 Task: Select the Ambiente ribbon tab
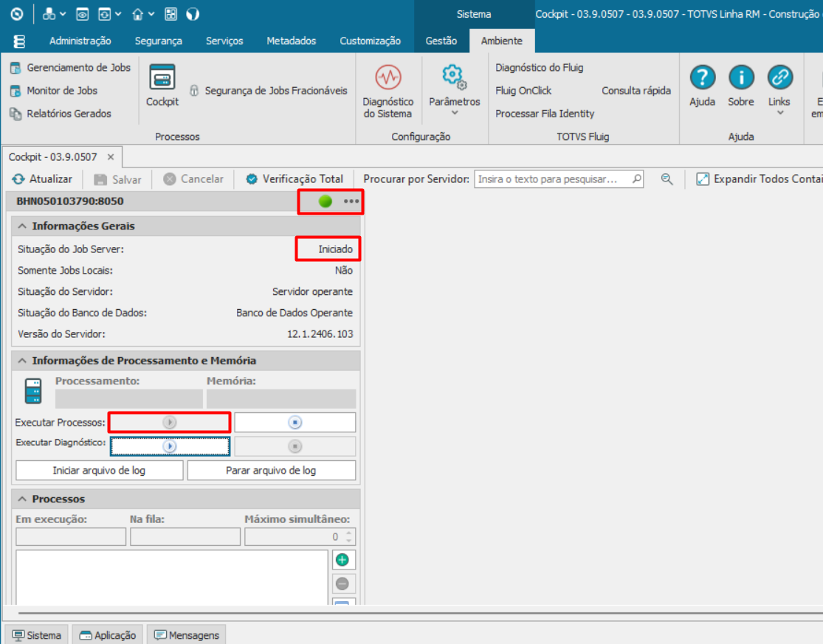coord(502,41)
